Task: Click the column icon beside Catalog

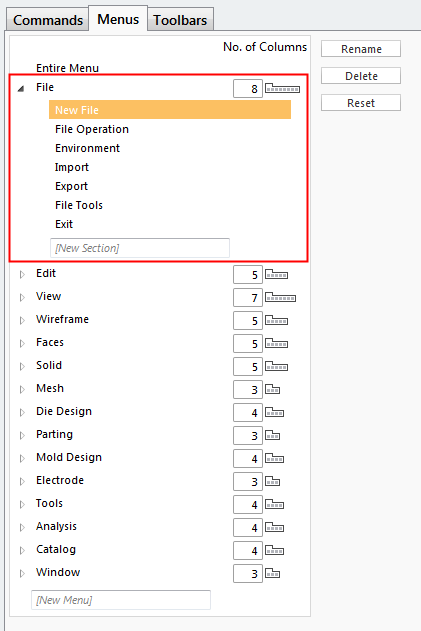Action: click(274, 551)
